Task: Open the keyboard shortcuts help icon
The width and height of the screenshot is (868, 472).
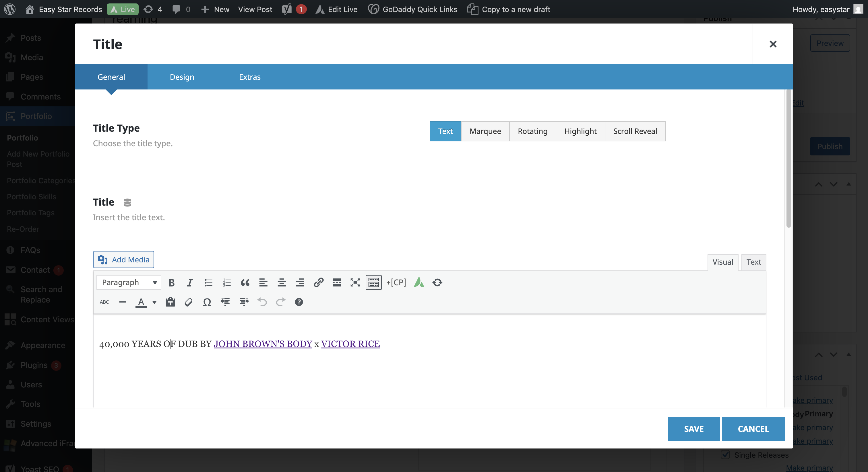Action: (299, 302)
